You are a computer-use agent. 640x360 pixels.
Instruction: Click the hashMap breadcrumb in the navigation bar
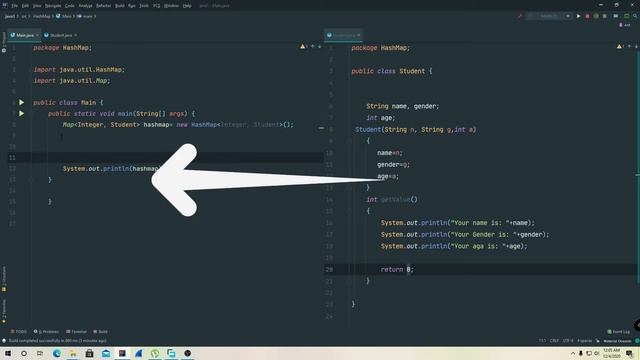41,16
